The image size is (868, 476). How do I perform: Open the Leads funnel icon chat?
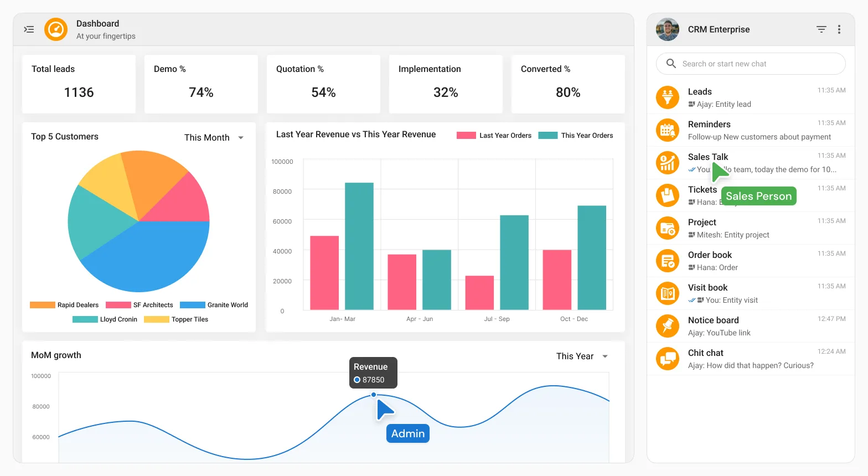(x=668, y=97)
